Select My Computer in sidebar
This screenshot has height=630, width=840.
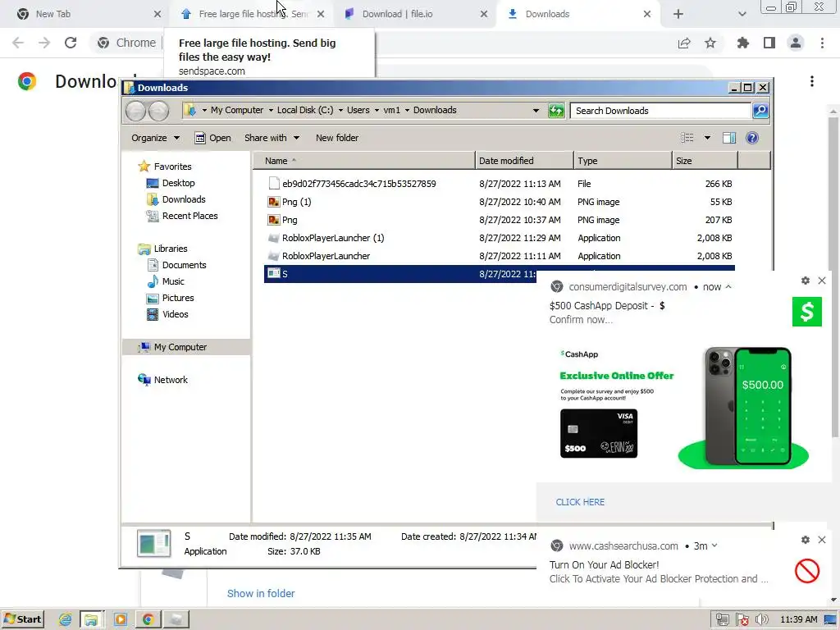tap(186, 347)
